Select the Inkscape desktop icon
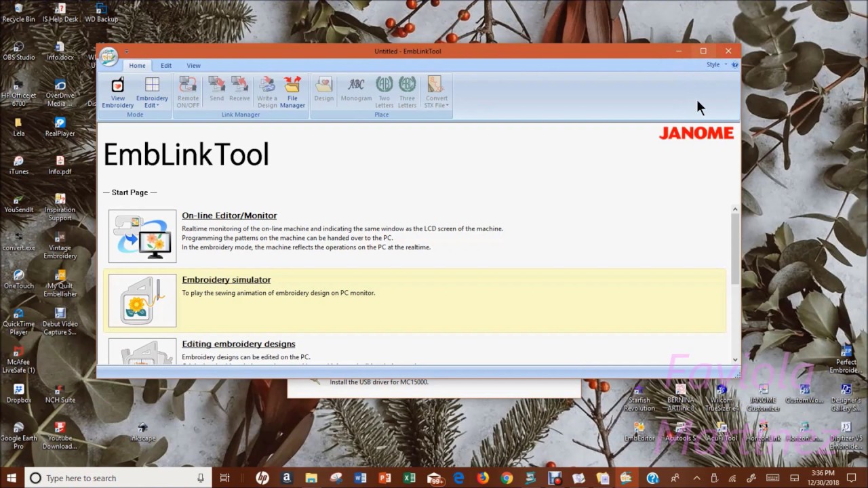The image size is (868, 488). click(142, 432)
